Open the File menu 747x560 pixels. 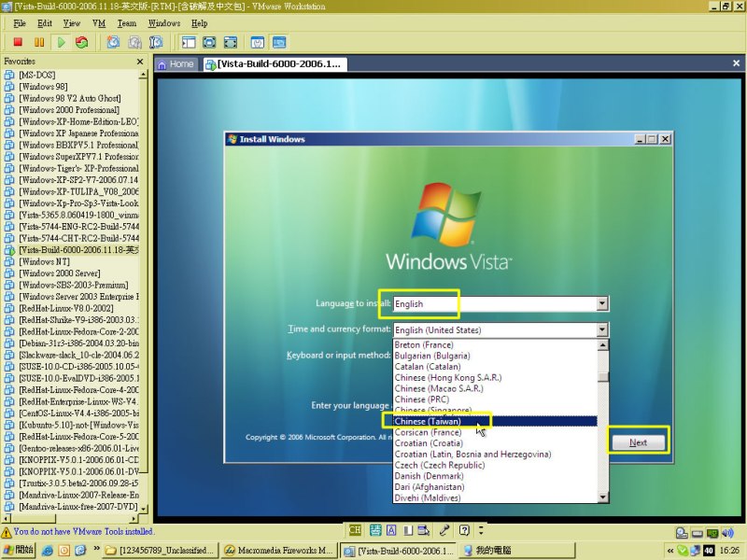[20, 23]
